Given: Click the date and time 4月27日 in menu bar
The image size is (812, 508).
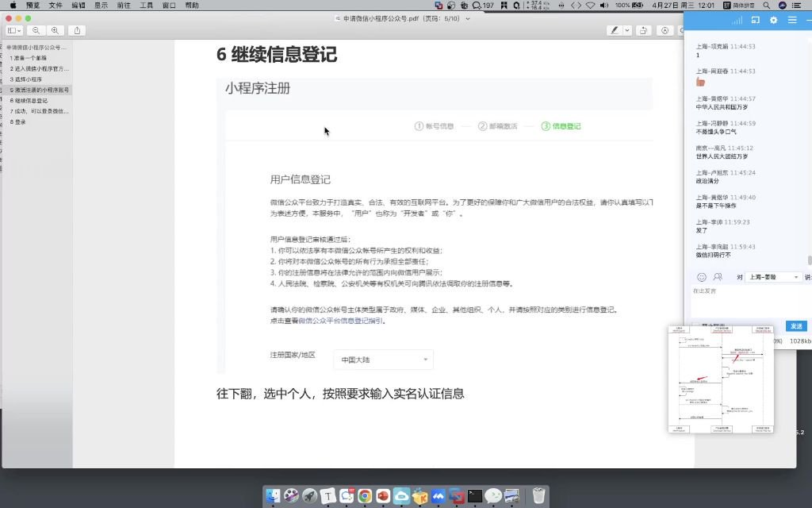Looking at the screenshot, I should [683, 6].
